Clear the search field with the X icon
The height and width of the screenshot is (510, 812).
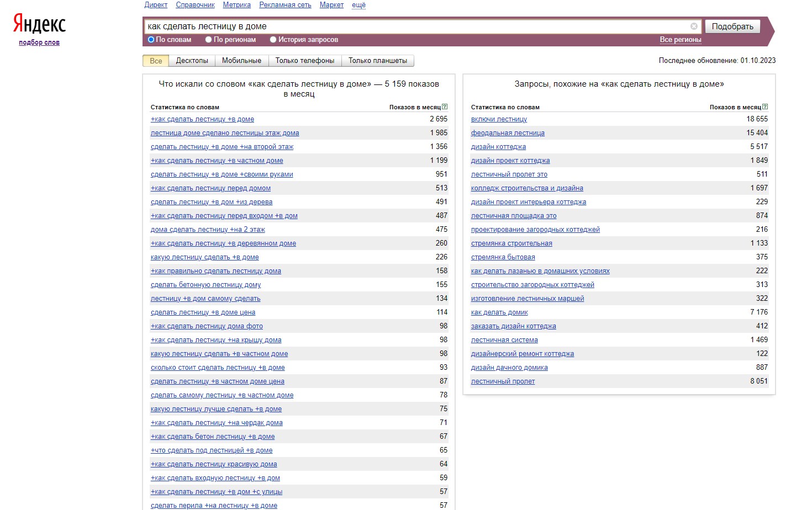pos(694,26)
